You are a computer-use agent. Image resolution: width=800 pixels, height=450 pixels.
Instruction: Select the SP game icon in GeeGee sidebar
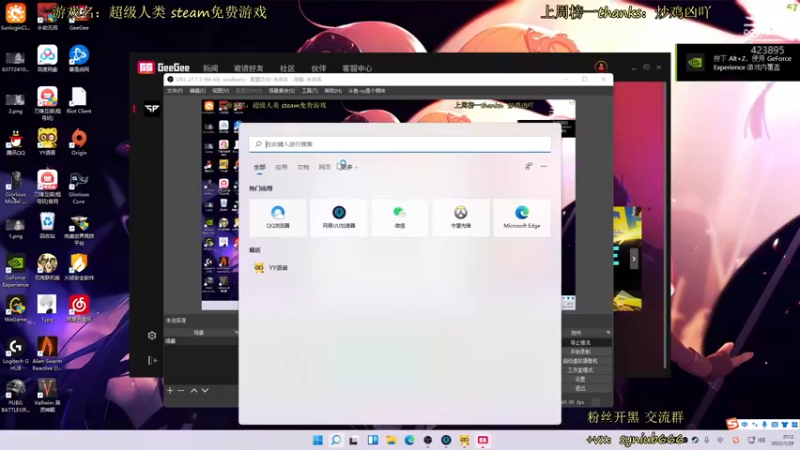(x=152, y=109)
